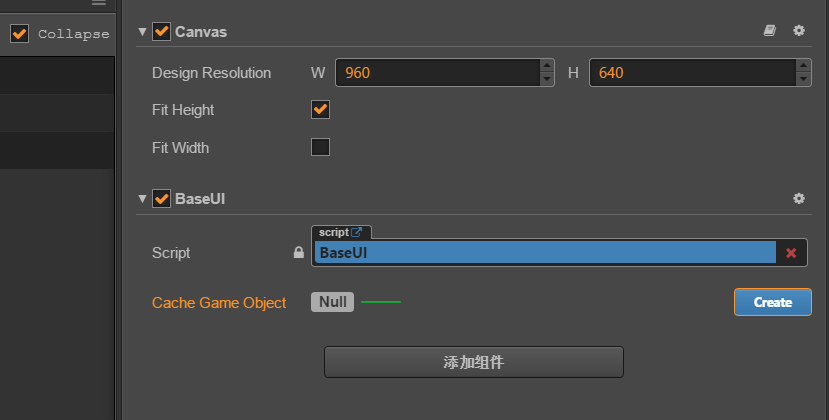
Task: Click the script open-link icon above BaseUI field
Action: [357, 232]
